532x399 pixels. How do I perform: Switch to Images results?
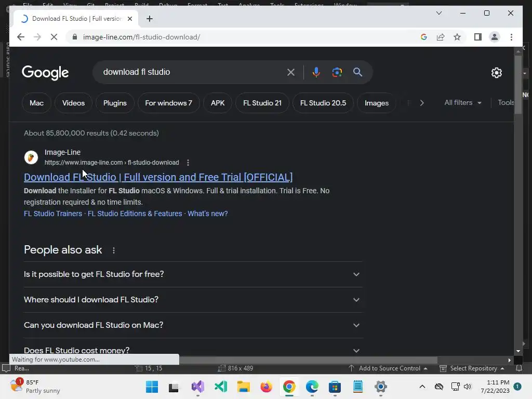[x=377, y=103]
